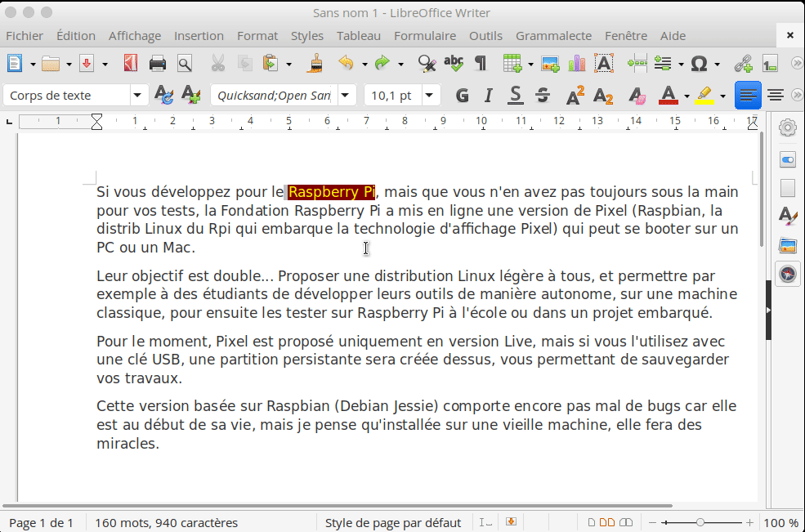Viewport: 805px width, 532px height.
Task: Click the Print icon in toolbar
Action: (x=158, y=64)
